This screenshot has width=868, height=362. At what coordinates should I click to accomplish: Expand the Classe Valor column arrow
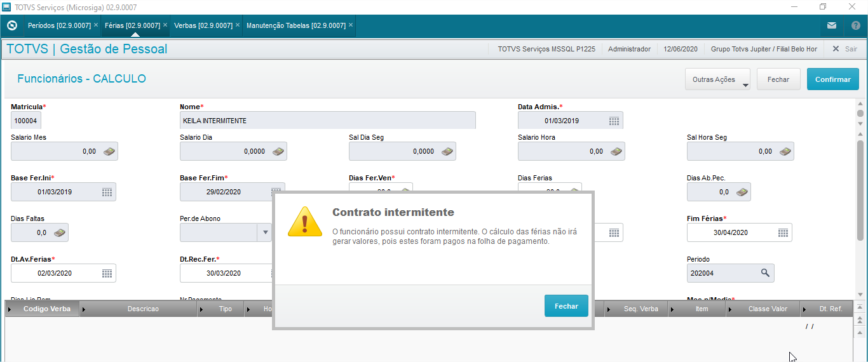(x=730, y=309)
